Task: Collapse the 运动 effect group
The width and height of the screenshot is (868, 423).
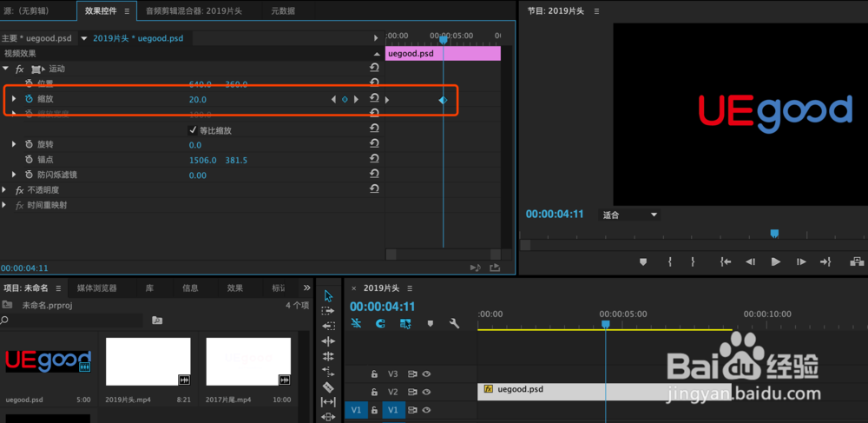Action: point(5,69)
